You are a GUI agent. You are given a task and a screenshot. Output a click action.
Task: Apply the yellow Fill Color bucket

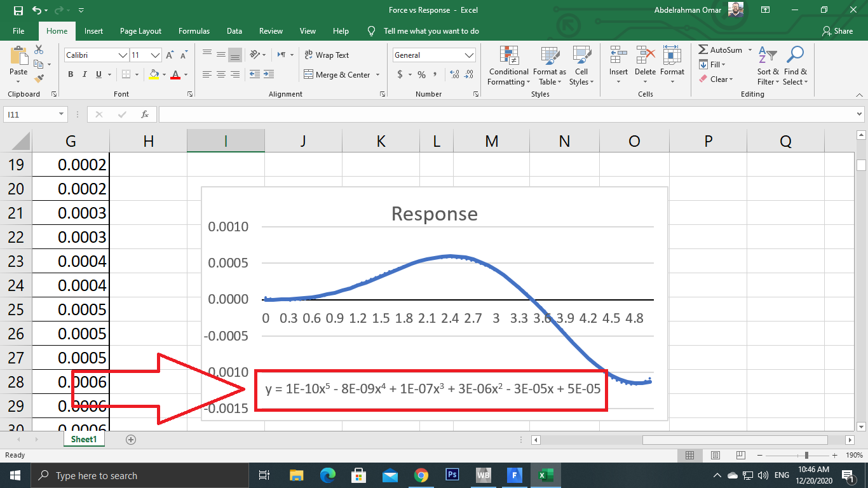click(x=154, y=75)
